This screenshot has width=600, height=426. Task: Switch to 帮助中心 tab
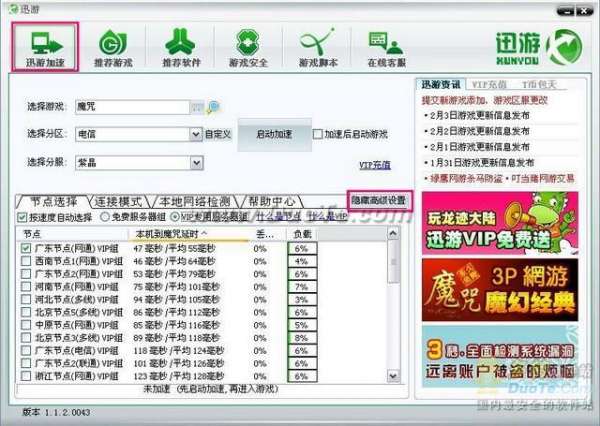[272, 201]
